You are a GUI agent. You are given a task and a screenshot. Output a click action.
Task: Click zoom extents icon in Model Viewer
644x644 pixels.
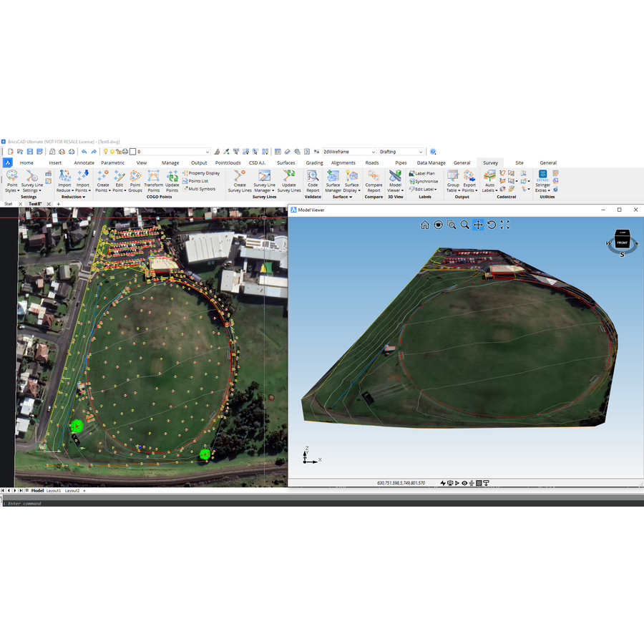point(504,225)
